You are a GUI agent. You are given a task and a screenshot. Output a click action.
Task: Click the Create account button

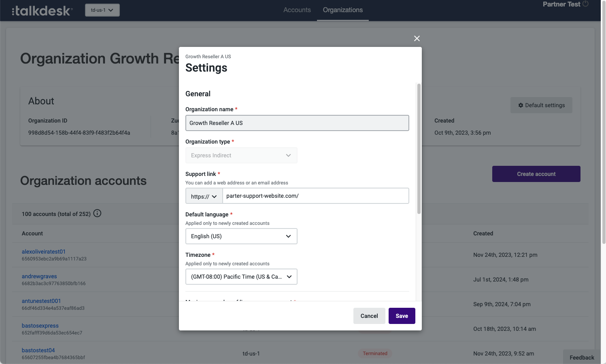click(536, 174)
